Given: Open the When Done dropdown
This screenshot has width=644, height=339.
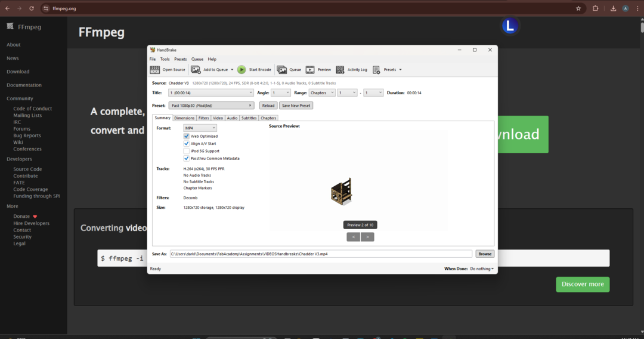Looking at the screenshot, I should point(482,269).
